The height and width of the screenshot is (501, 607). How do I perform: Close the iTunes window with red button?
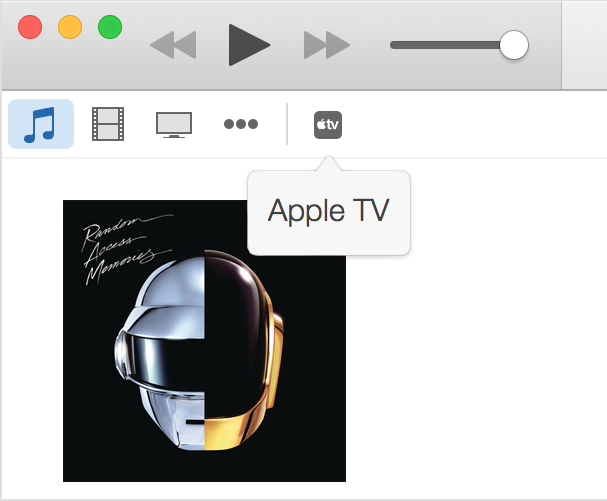(30, 27)
